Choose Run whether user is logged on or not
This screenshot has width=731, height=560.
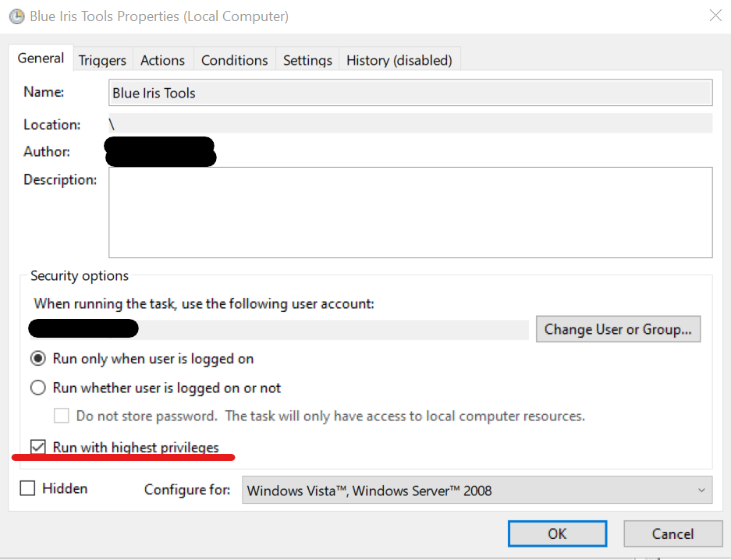click(x=37, y=388)
